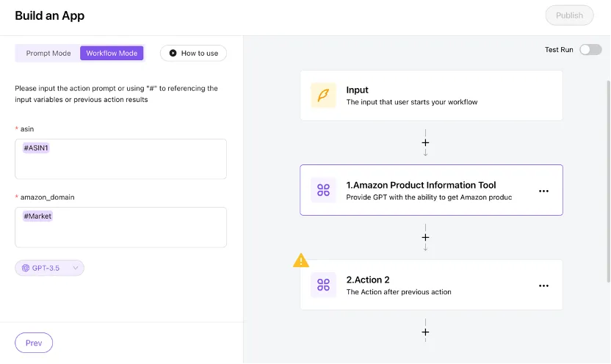Screen dimensions: 611x364
Task: Select the #ASIN1 variable tag
Action: [36, 148]
